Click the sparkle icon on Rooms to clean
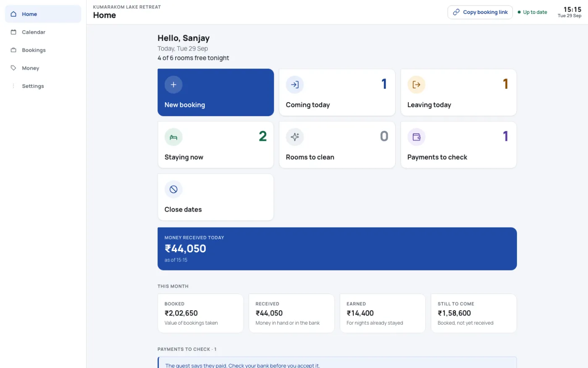 click(295, 137)
